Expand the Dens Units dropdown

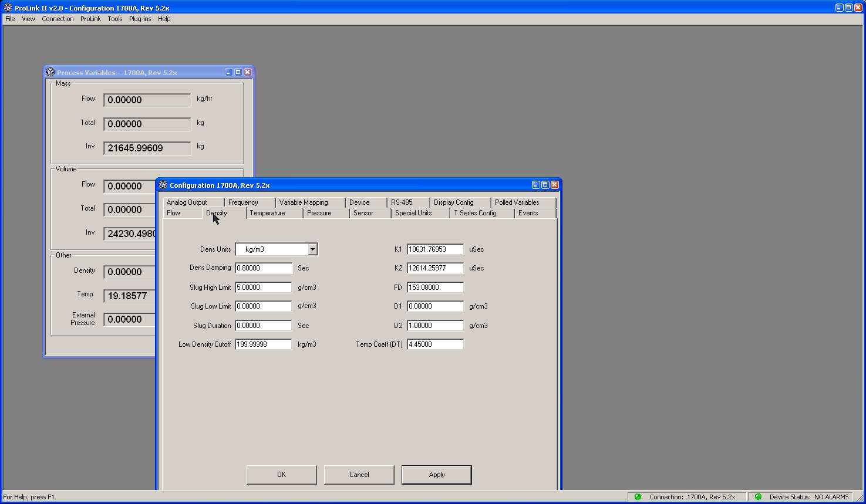(x=312, y=249)
